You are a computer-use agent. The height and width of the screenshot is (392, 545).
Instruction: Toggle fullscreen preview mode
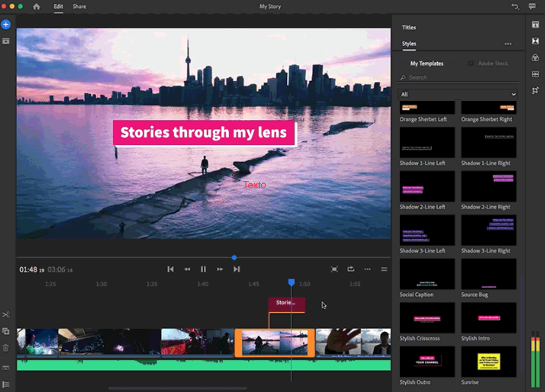click(x=334, y=269)
